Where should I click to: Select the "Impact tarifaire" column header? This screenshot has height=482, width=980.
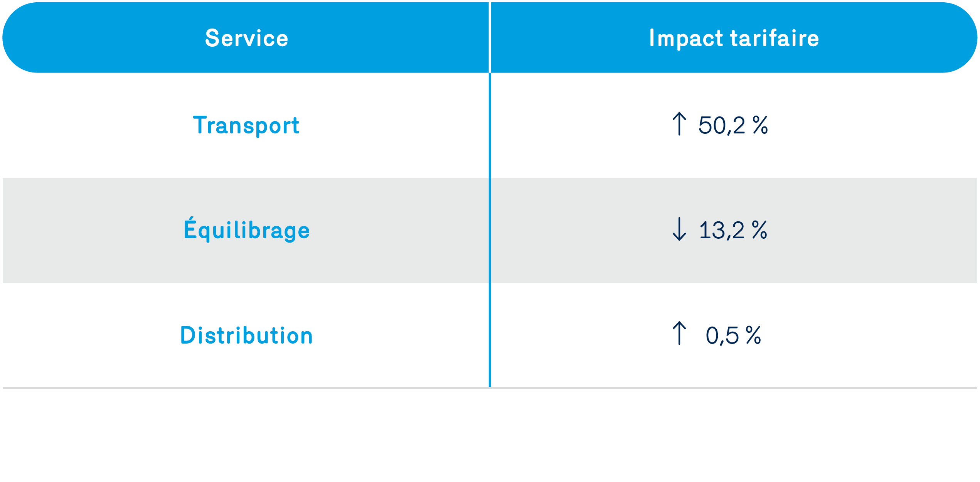tap(734, 38)
